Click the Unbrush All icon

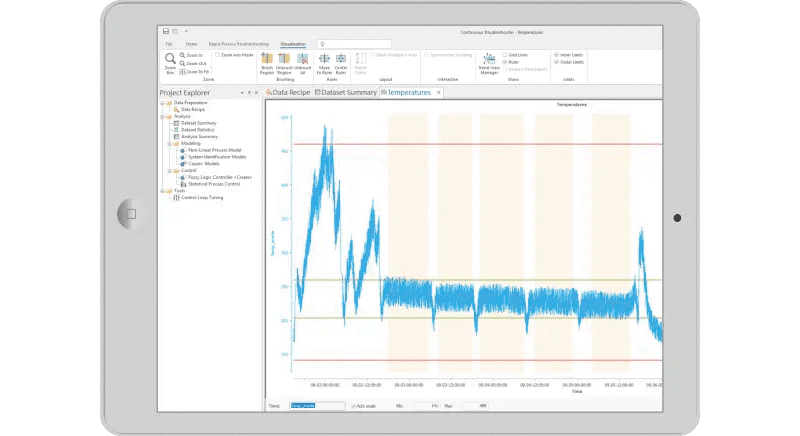(x=303, y=60)
